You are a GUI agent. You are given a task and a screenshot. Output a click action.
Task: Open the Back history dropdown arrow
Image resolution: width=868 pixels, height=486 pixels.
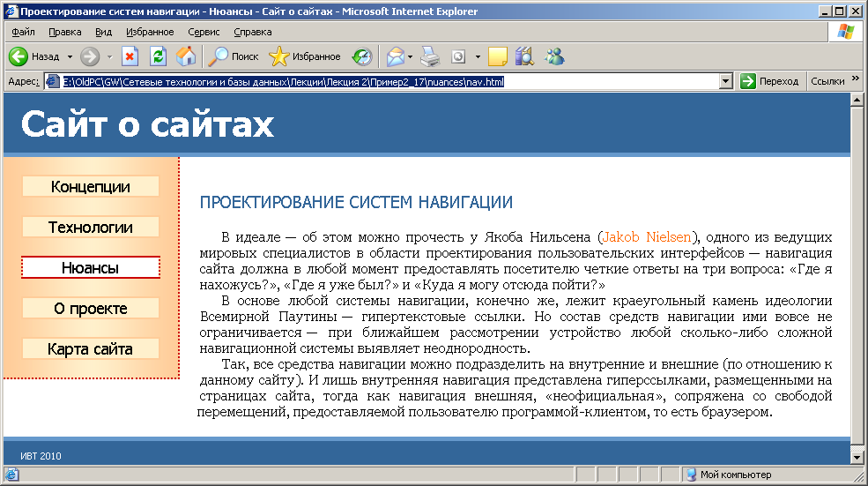pyautogui.click(x=70, y=56)
